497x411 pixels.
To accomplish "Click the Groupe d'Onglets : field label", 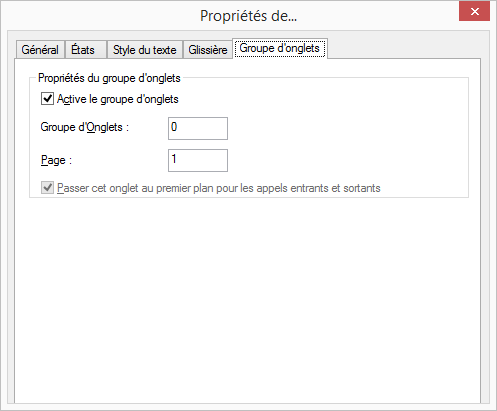I will pos(85,127).
